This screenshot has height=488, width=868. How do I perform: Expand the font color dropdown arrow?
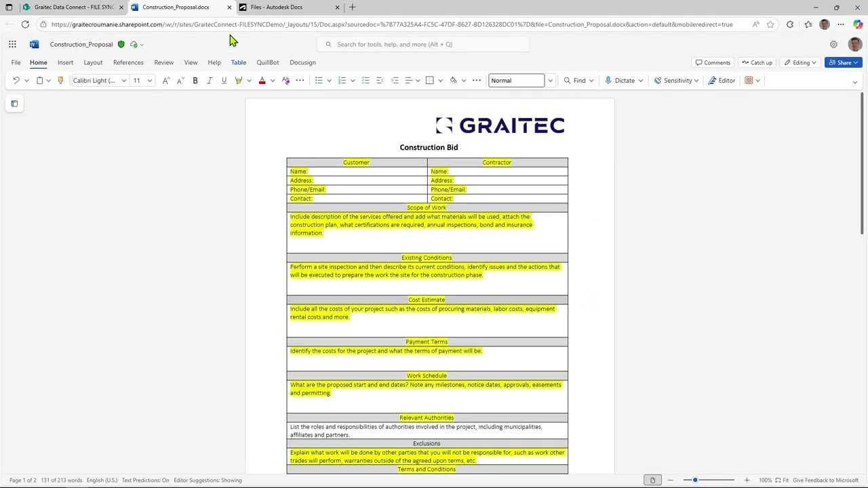click(273, 81)
